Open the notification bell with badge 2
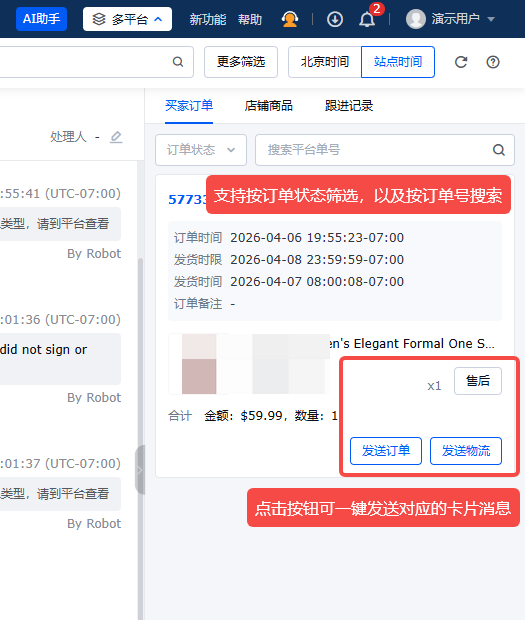 [367, 19]
